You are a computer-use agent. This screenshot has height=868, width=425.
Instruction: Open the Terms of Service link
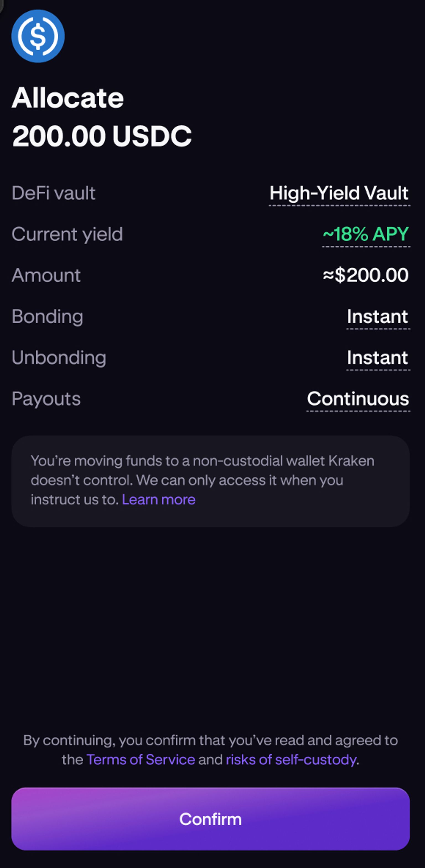click(x=141, y=760)
